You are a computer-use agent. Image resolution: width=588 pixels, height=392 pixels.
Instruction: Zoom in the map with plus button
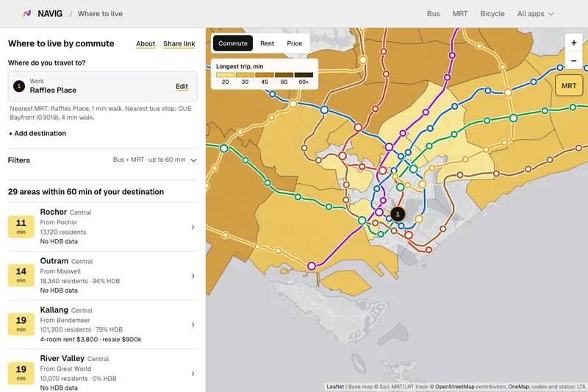point(573,43)
